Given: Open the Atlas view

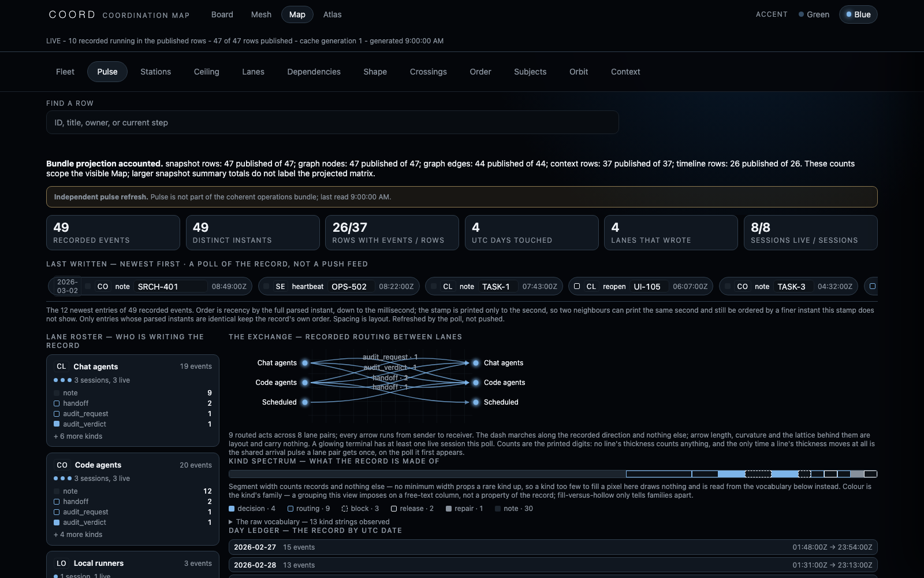Looking at the screenshot, I should coord(332,14).
